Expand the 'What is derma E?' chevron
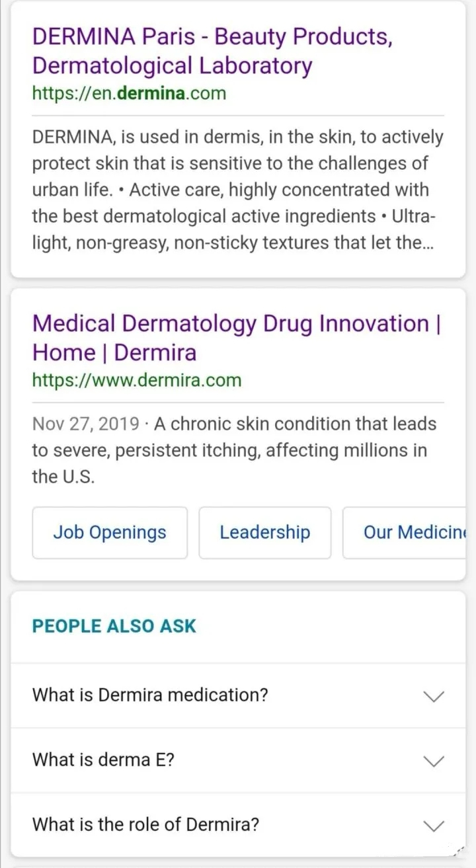This screenshot has width=476, height=868. (x=433, y=761)
